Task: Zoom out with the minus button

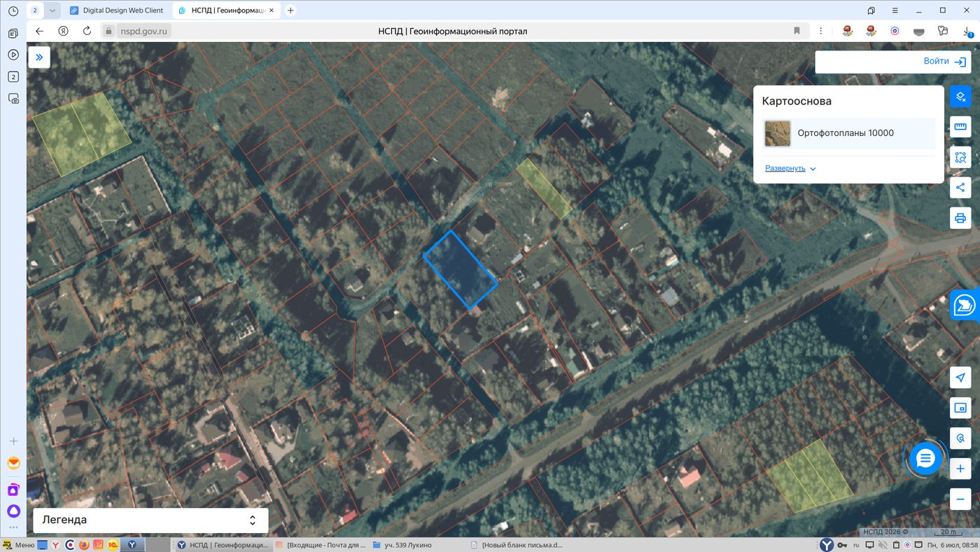Action: tap(960, 499)
